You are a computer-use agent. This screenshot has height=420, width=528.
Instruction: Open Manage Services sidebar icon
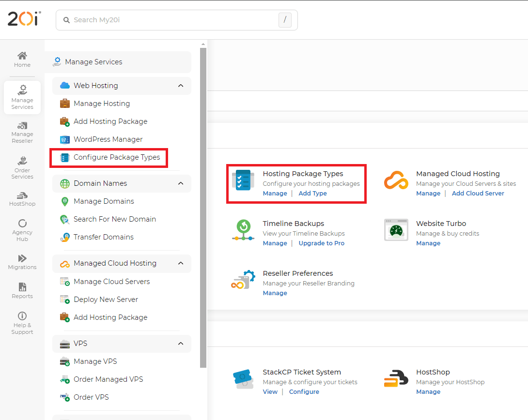[22, 97]
